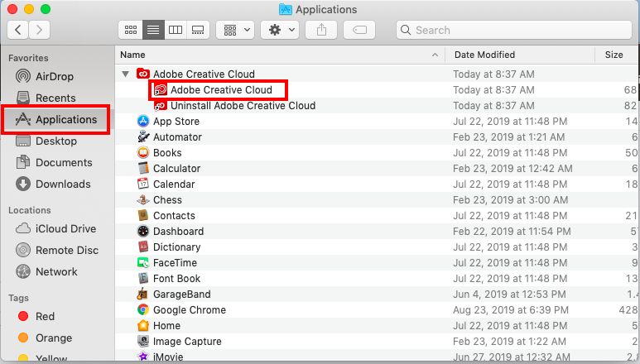Open Remote Disc in the sidebar
Image resolution: width=640 pixels, height=364 pixels.
pyautogui.click(x=57, y=251)
